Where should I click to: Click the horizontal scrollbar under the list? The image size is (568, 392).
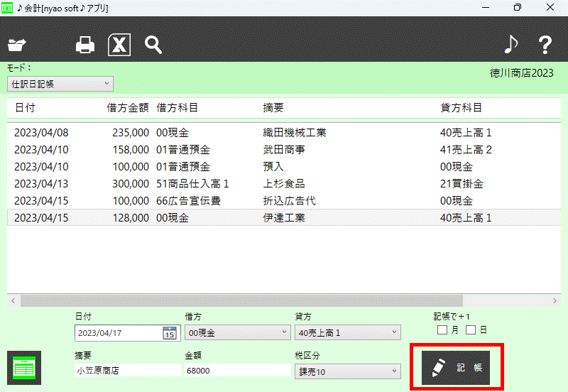pos(241,300)
